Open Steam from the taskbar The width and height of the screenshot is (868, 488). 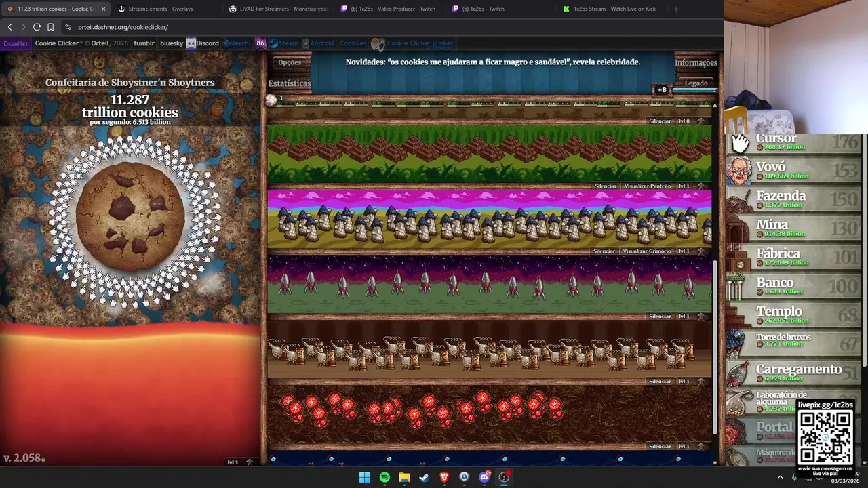click(x=425, y=477)
